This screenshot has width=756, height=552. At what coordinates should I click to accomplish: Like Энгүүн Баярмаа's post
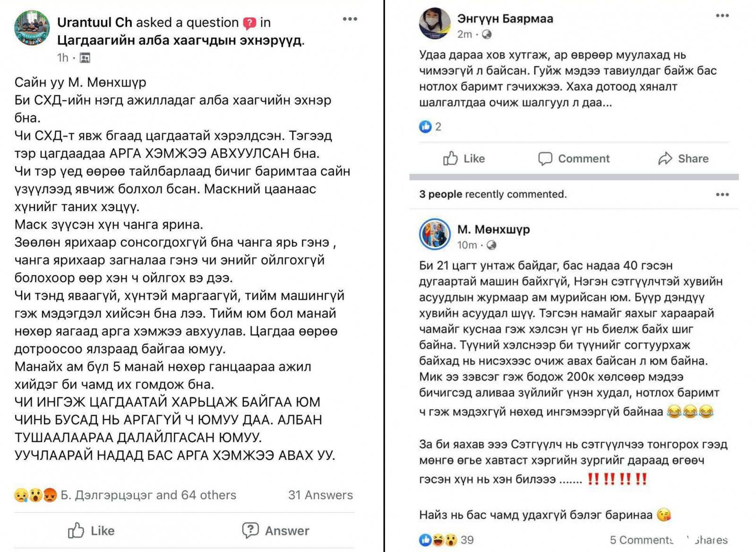464,159
